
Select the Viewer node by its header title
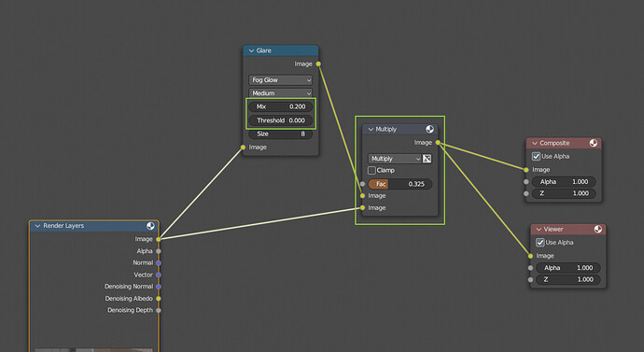click(553, 229)
